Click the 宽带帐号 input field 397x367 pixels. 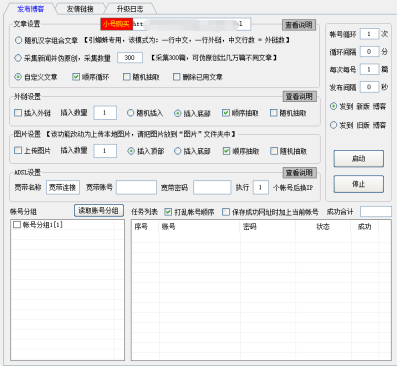point(136,187)
